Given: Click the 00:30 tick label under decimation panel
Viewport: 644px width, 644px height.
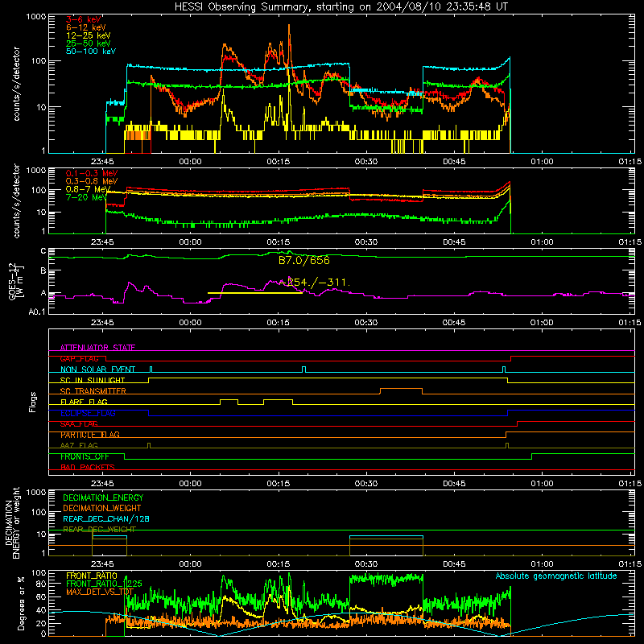Looking at the screenshot, I should tap(366, 564).
